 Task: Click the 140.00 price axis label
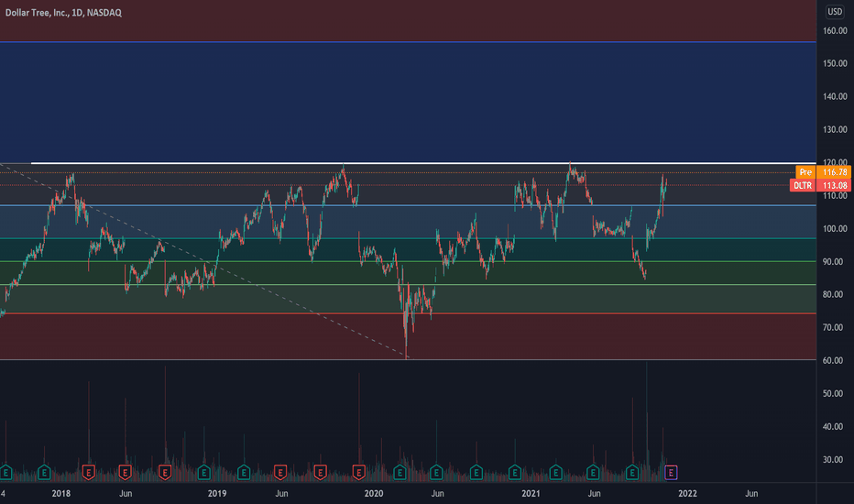coord(835,96)
